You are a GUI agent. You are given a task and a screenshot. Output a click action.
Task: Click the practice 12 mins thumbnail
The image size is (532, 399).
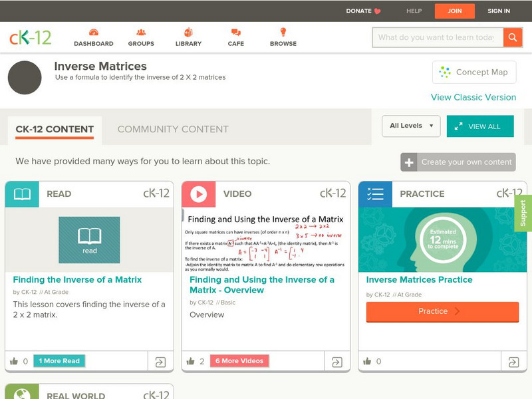442,240
